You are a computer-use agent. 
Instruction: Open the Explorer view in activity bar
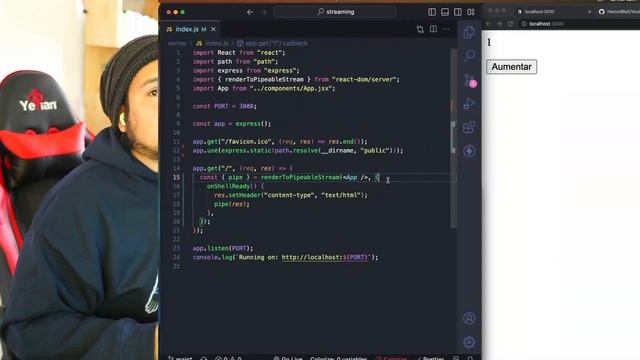(469, 32)
